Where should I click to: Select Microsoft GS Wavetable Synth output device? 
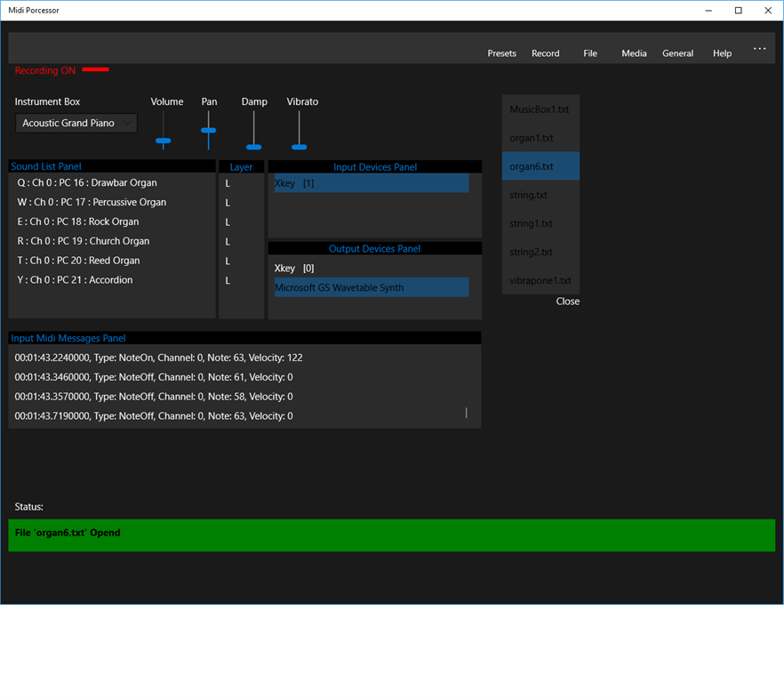click(372, 286)
